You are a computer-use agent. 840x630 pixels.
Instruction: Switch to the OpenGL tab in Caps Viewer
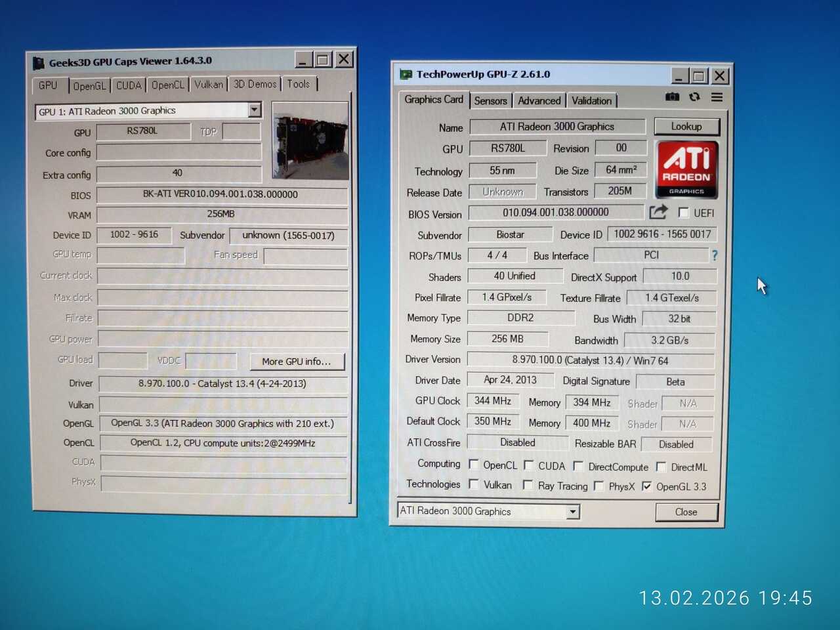tap(89, 86)
